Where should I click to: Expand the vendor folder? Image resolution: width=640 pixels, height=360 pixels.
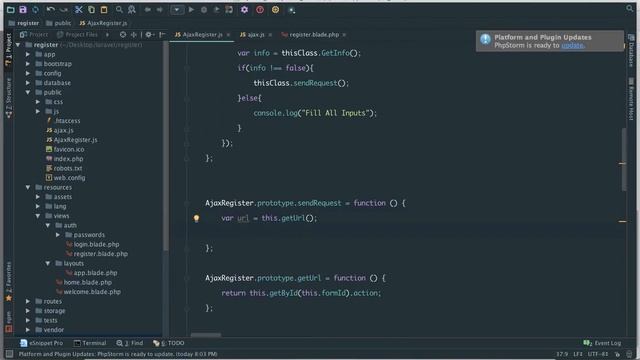click(28, 329)
